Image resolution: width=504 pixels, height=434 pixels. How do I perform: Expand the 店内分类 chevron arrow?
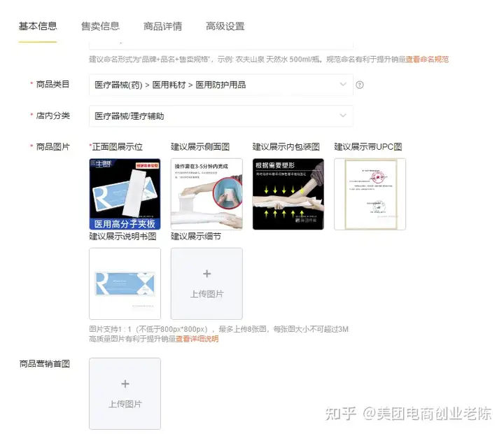pyautogui.click(x=343, y=115)
